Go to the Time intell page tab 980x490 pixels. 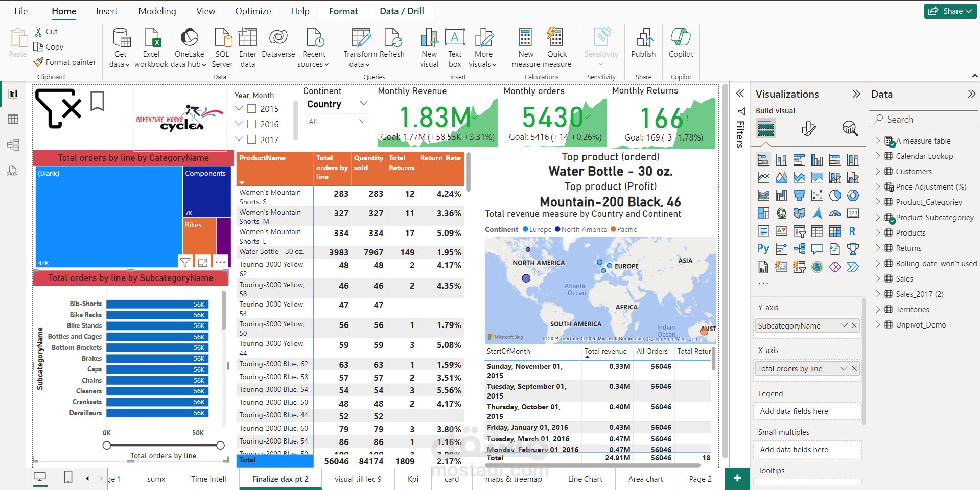pyautogui.click(x=208, y=479)
